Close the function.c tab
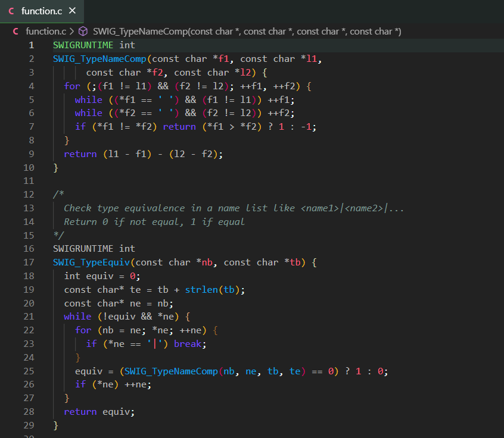The width and height of the screenshot is (504, 438). pos(72,11)
